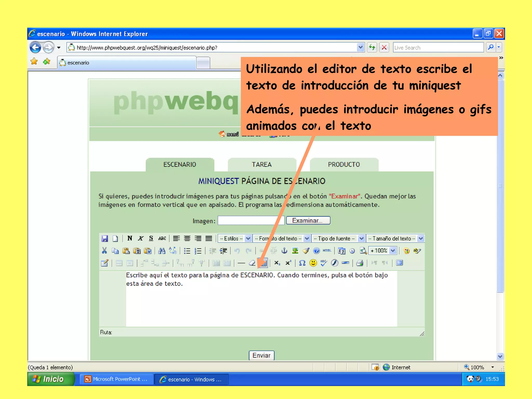532x399 pixels.
Task: Click the Enviar button
Action: (x=262, y=355)
